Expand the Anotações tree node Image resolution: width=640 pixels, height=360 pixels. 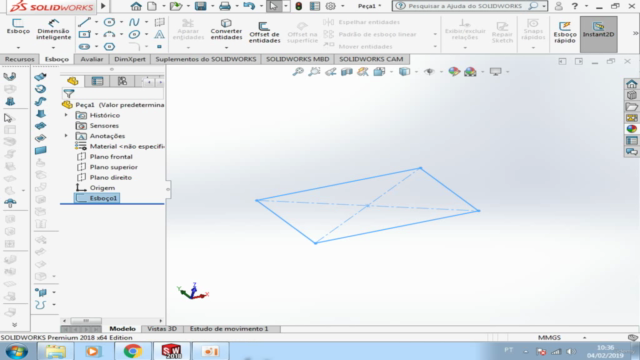66,136
